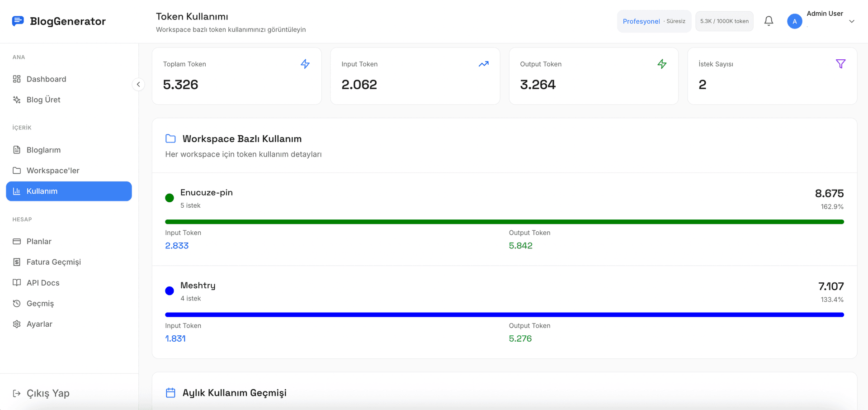The width and height of the screenshot is (868, 410).
Task: Click the Geçmiş history icon
Action: [x=17, y=303]
